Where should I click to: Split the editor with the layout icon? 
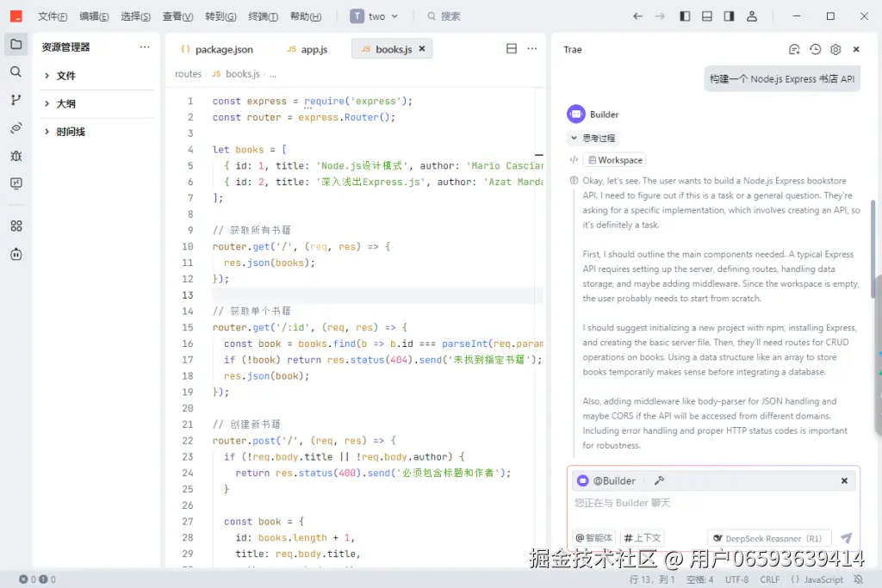click(x=512, y=49)
